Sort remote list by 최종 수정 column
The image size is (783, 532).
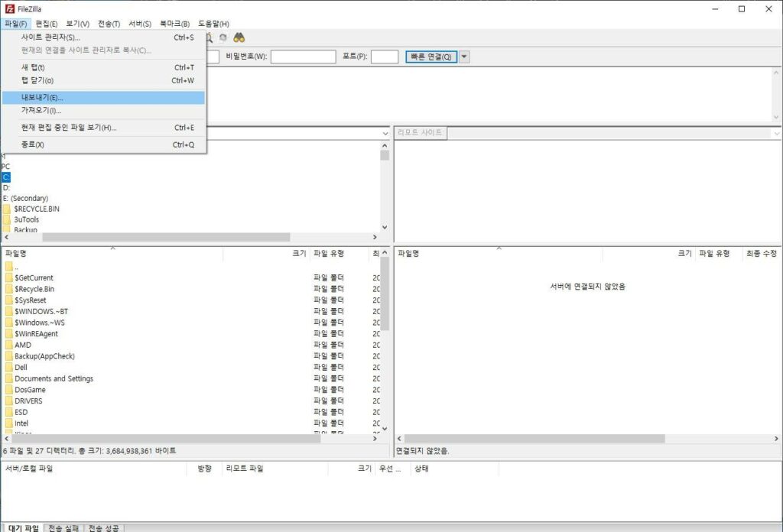[x=762, y=254]
